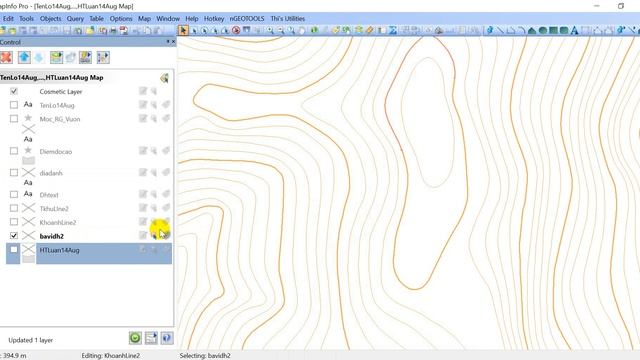This screenshot has width=640, height=360.
Task: Open the Map menu
Action: click(144, 18)
